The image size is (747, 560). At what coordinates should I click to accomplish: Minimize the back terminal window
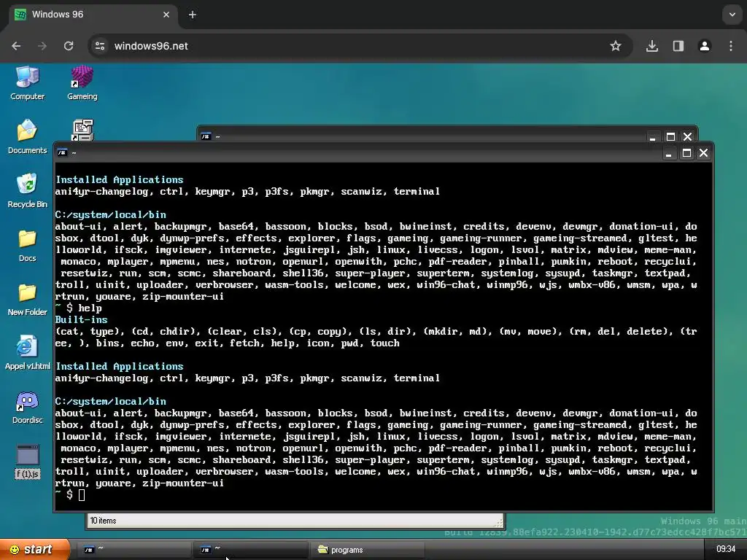point(652,137)
